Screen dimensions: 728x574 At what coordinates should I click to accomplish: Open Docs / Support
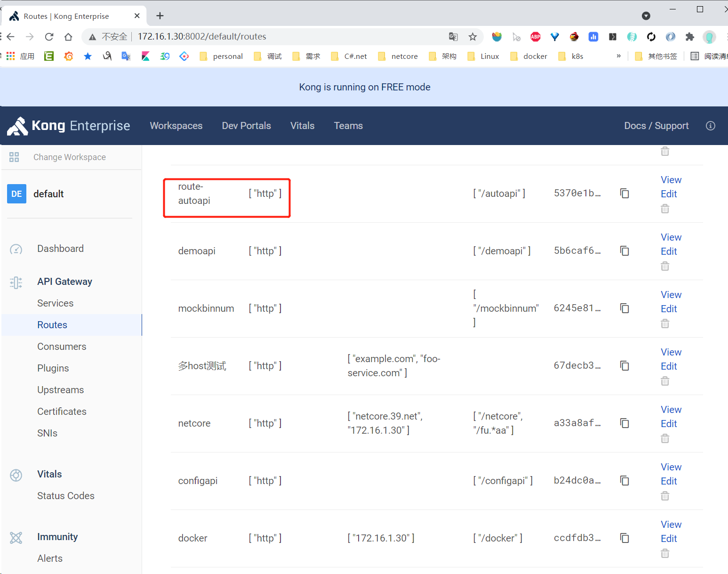[x=656, y=126]
